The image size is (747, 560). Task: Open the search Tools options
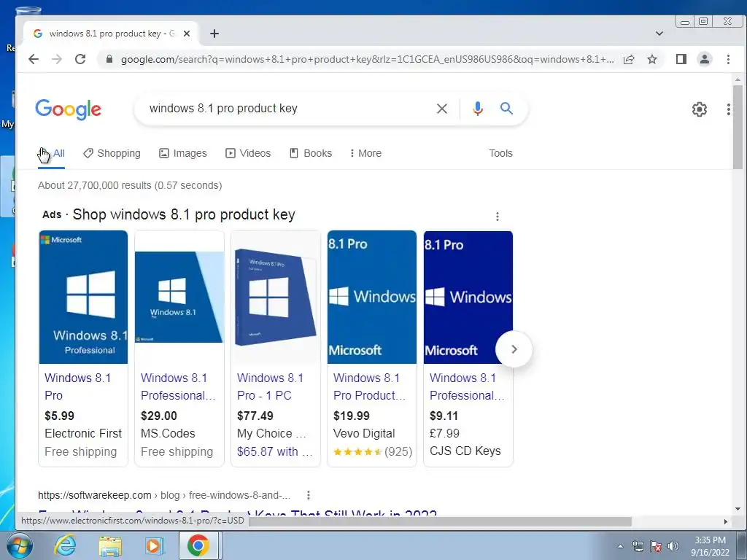(x=500, y=153)
